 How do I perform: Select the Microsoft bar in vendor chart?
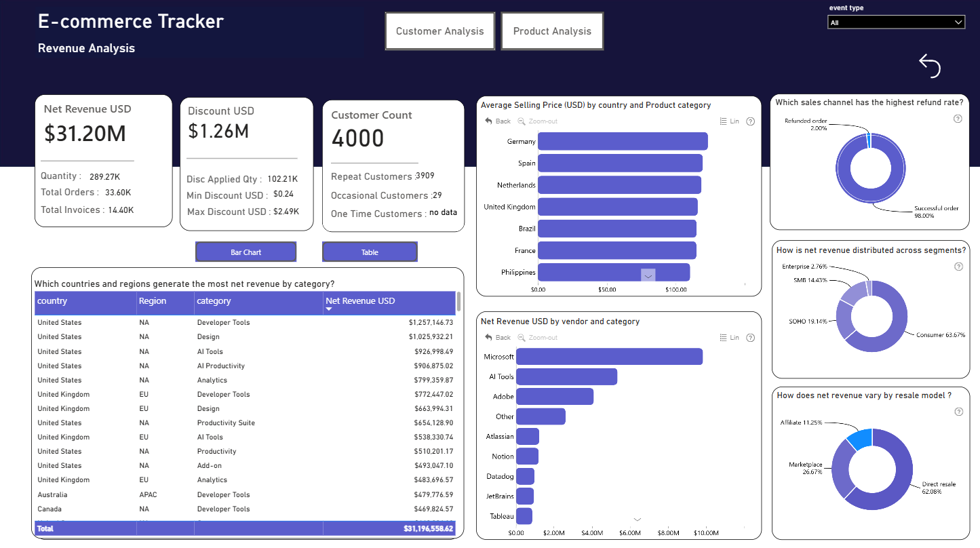609,357
